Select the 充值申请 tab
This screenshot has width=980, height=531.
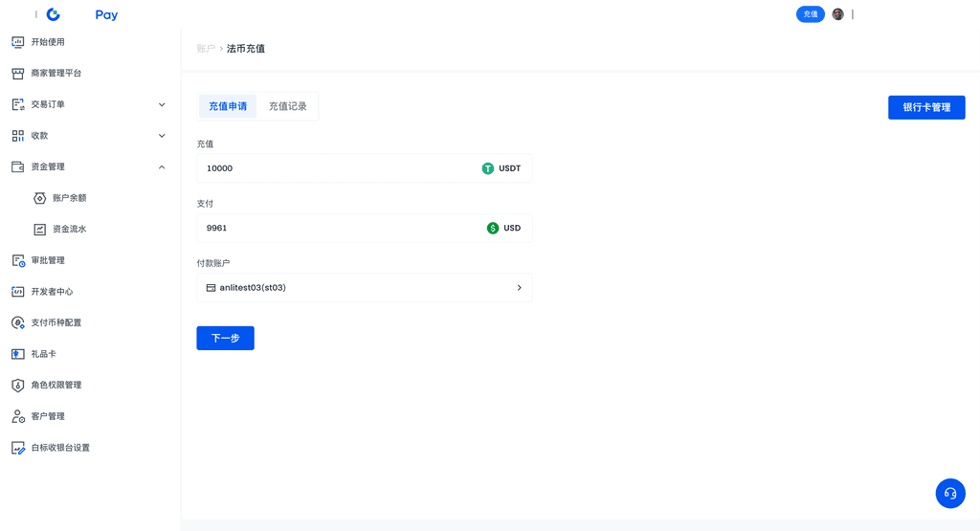pyautogui.click(x=228, y=106)
